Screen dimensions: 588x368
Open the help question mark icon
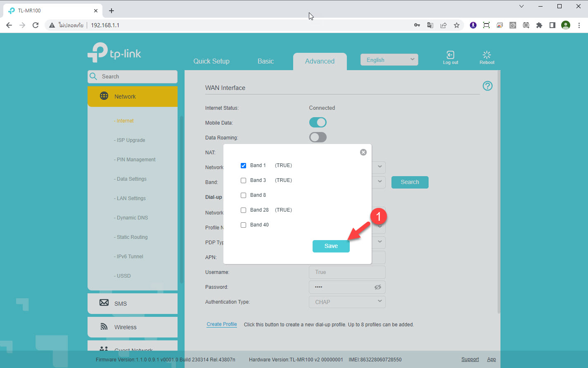[488, 86]
